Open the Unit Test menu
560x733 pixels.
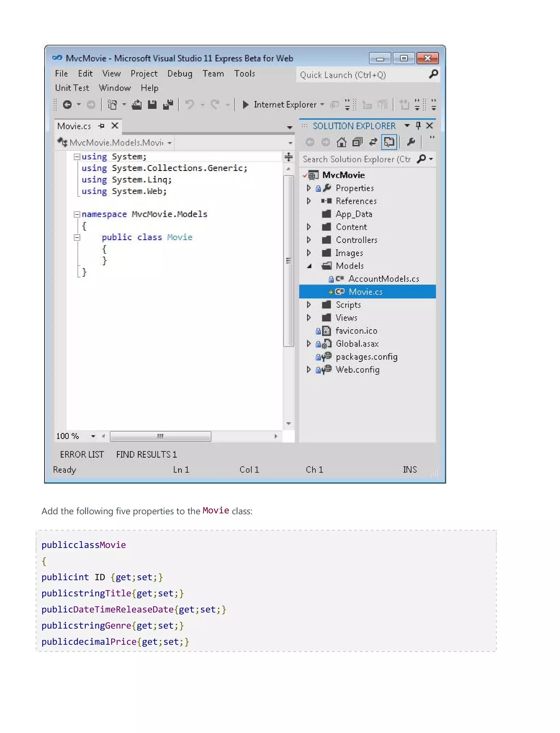pyautogui.click(x=72, y=88)
